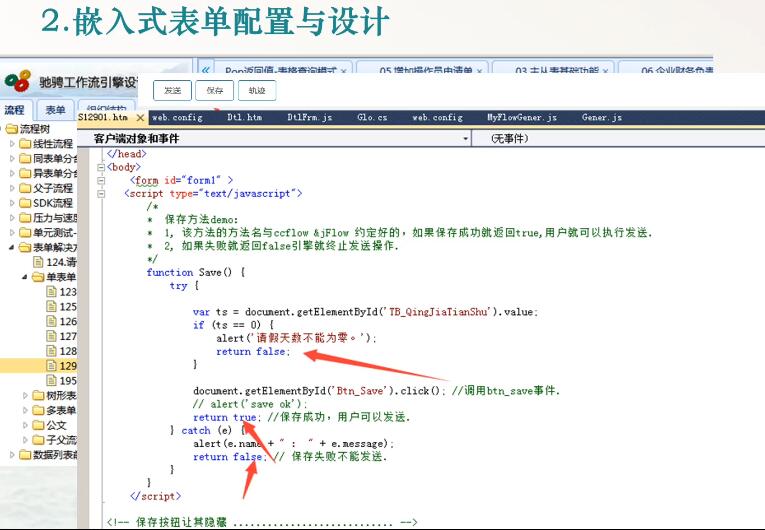The image size is (765, 530).
Task: Click the « collapse panel button
Action: tap(205, 69)
